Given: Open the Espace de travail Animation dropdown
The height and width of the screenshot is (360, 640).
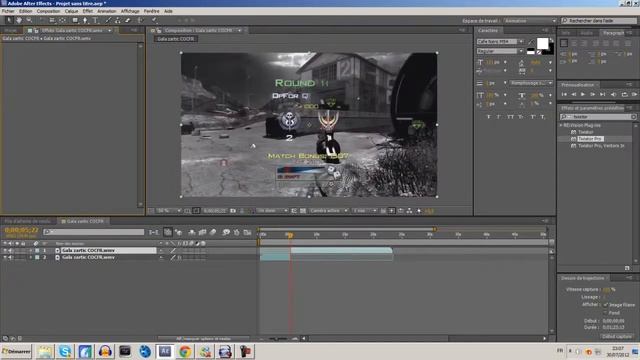Looking at the screenshot, I should (x=530, y=20).
